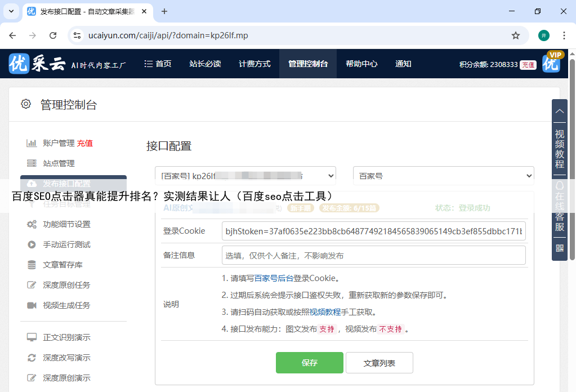This screenshot has width=576, height=392.
Task: Collapse the right floating panel with up arrow
Action: pos(560,111)
